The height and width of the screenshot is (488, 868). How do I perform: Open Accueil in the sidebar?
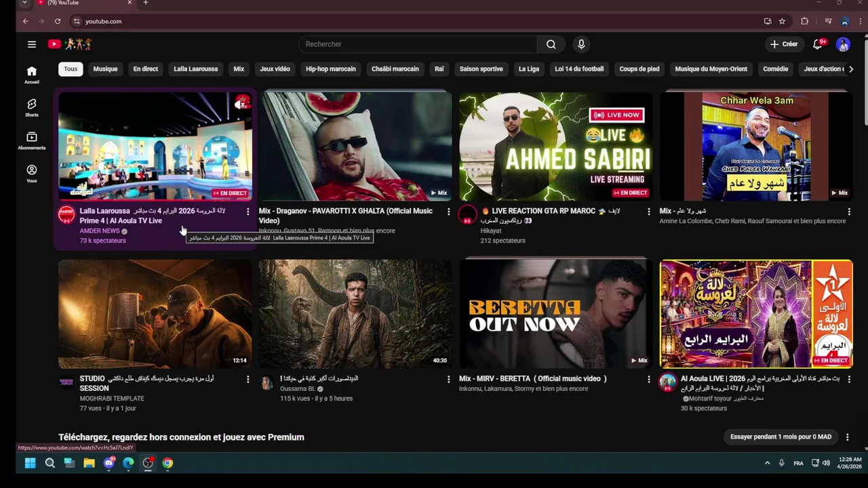[31, 75]
